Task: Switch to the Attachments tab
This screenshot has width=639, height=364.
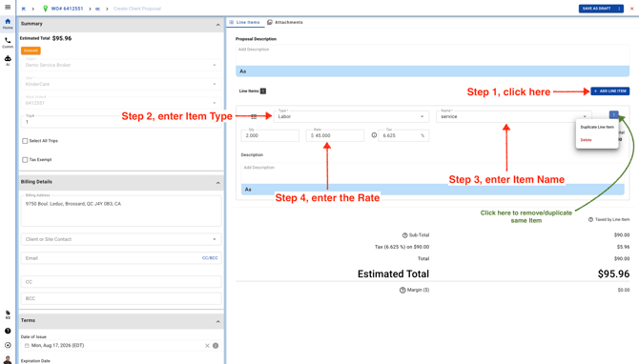Action: pyautogui.click(x=285, y=22)
